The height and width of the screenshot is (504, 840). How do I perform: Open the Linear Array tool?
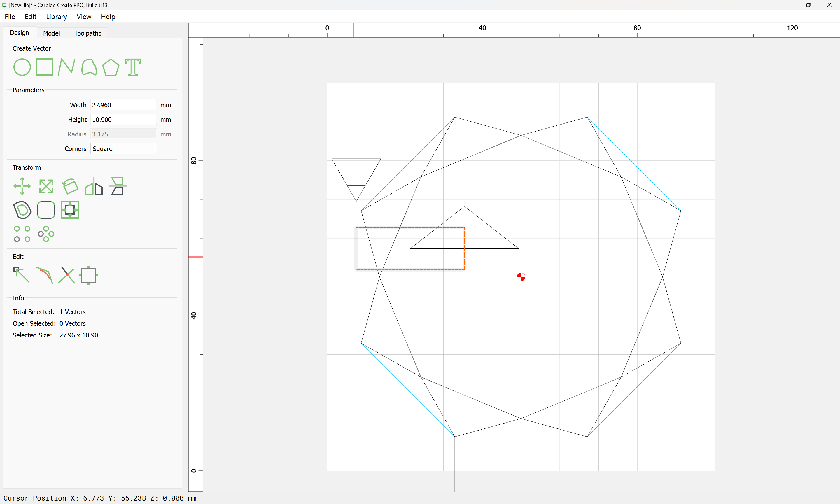click(x=22, y=234)
